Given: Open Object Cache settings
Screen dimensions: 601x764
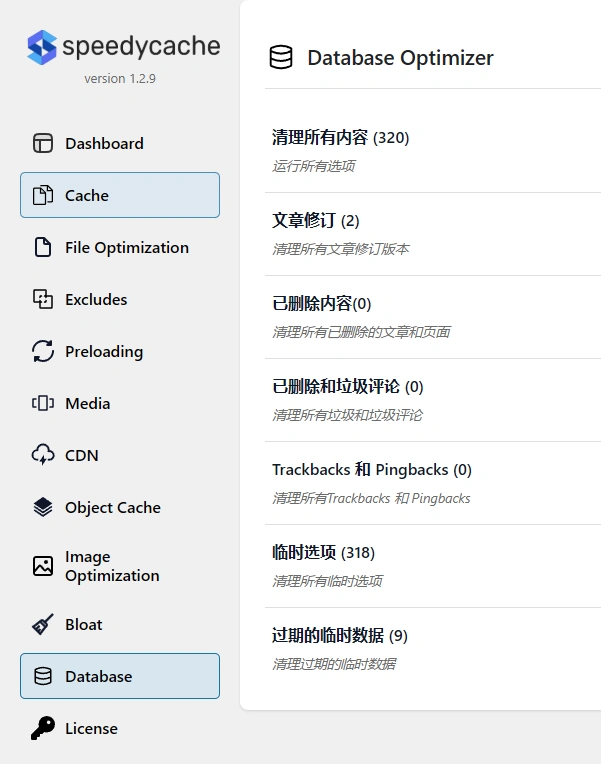Looking at the screenshot, I should pos(120,507).
